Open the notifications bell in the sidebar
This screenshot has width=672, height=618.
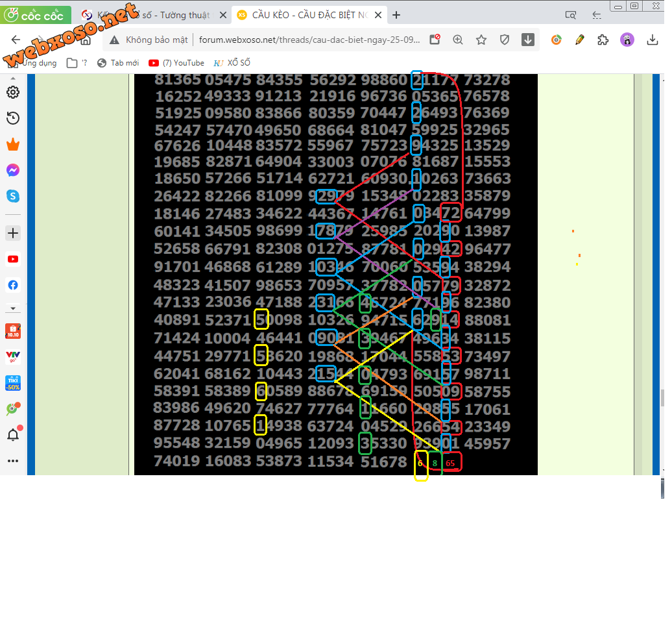tap(13, 434)
